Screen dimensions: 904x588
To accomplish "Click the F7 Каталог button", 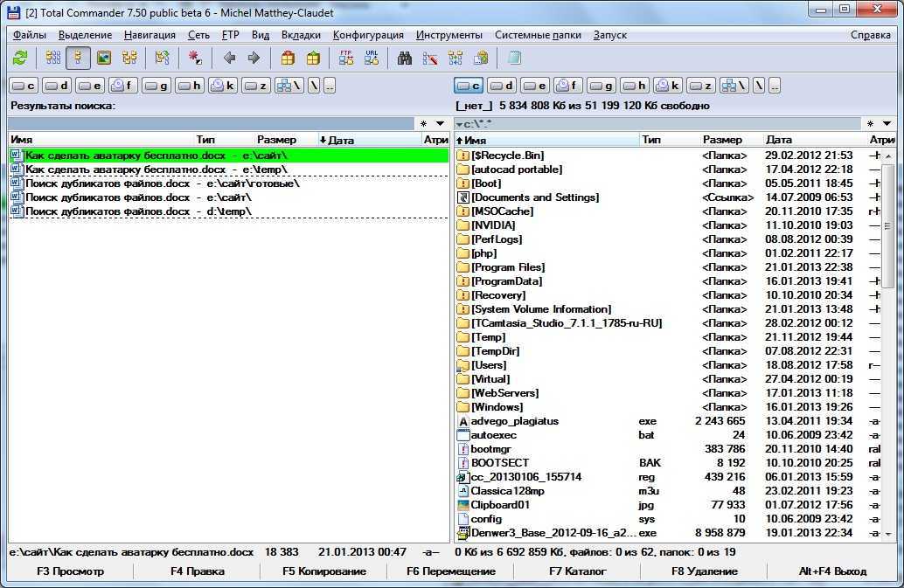I will pos(577,571).
